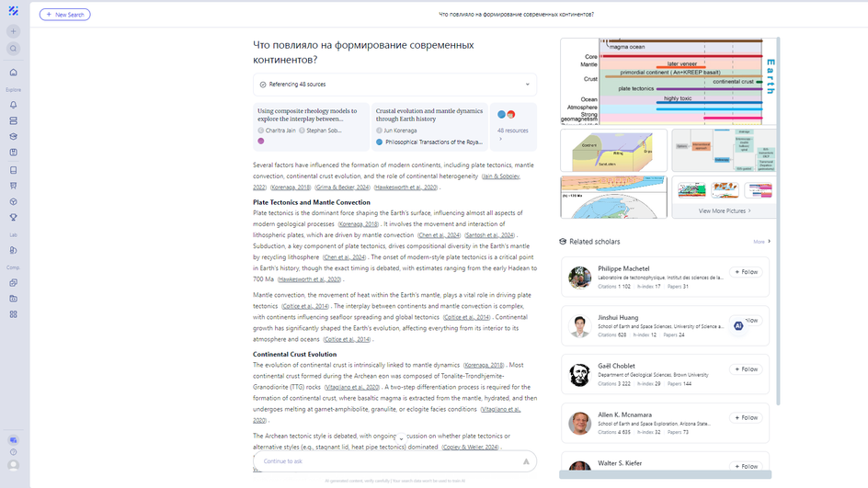Open the 48 resources card
Screen dimensions: 868x488
tap(513, 127)
